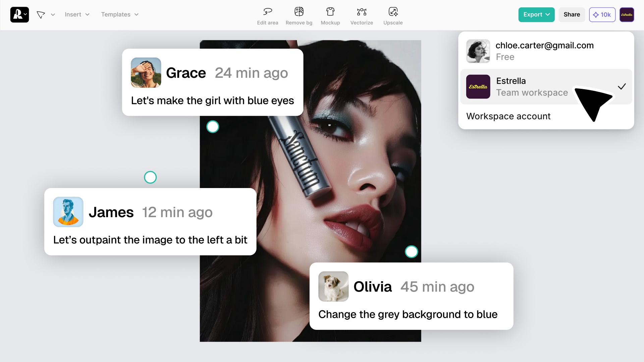
Task: Click the comment pin near Grace's comment
Action: click(213, 127)
